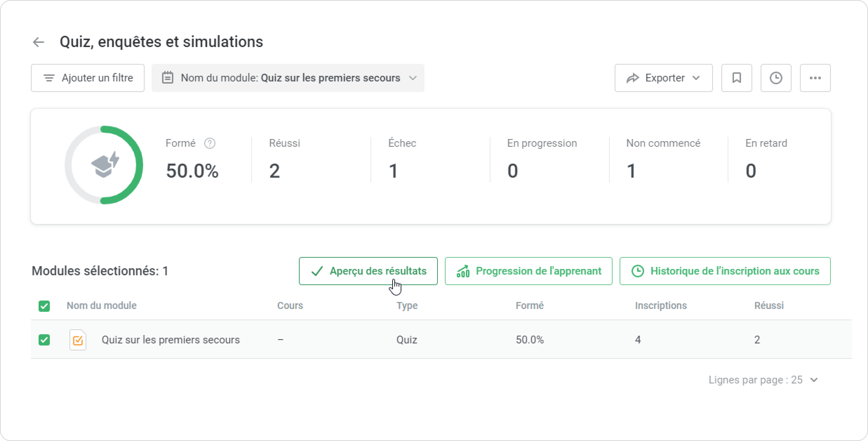Click the back arrow icon
The image size is (868, 441).
(x=39, y=42)
